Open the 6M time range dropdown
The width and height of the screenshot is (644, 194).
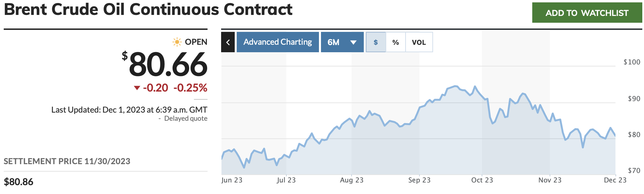click(342, 42)
